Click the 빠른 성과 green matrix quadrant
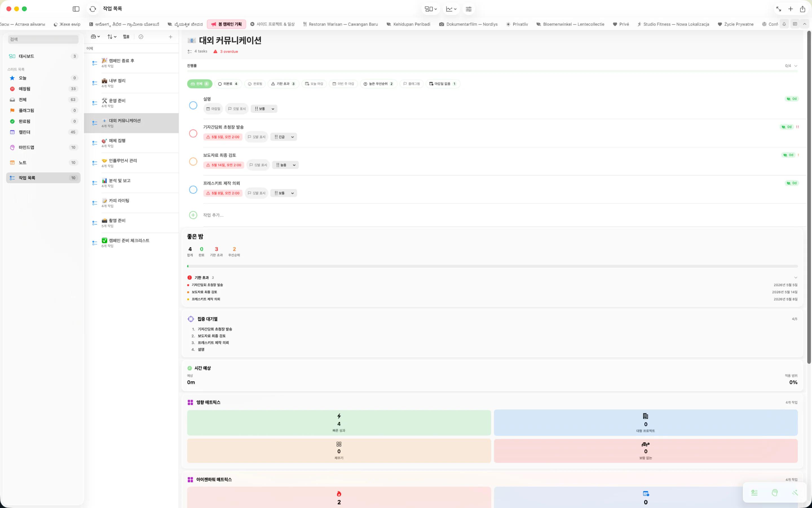Viewport: 812px width, 508px height. (339, 423)
